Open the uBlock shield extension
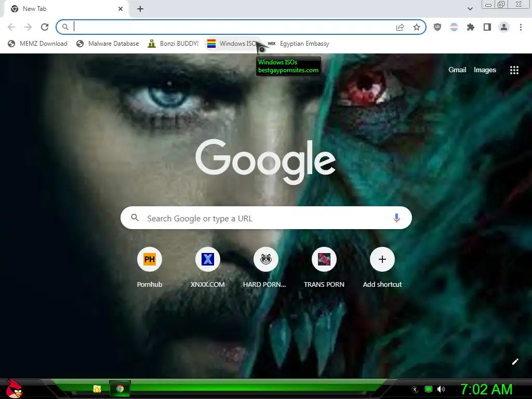The height and width of the screenshot is (399, 532). click(437, 27)
